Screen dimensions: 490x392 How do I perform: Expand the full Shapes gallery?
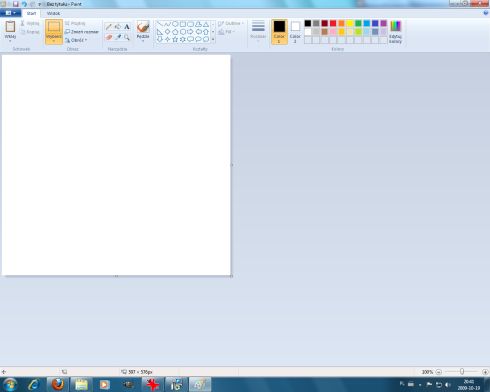[213, 39]
